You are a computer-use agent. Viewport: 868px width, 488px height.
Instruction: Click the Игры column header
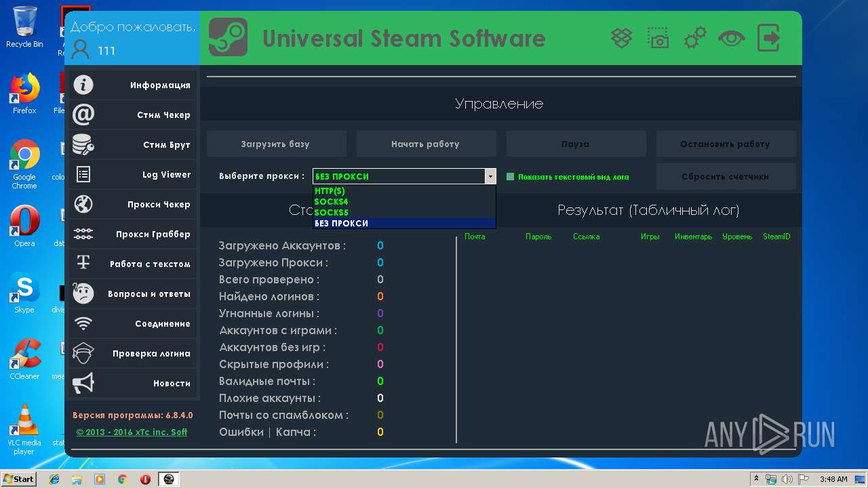click(x=650, y=237)
